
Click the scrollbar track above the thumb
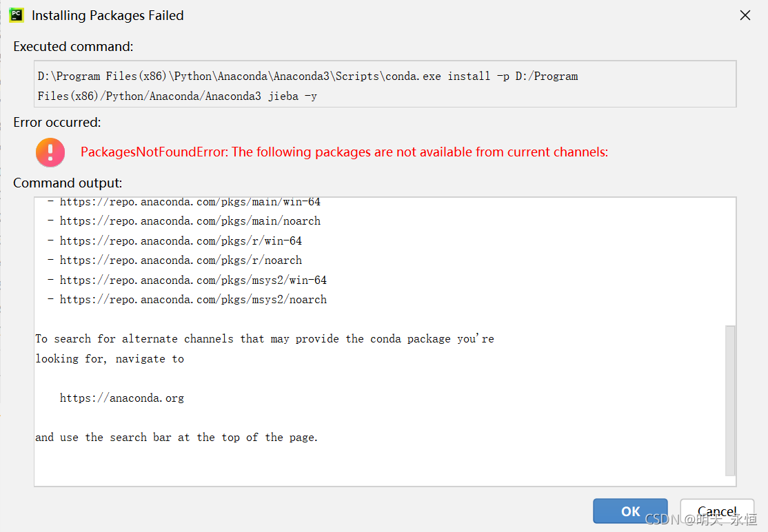pos(730,262)
